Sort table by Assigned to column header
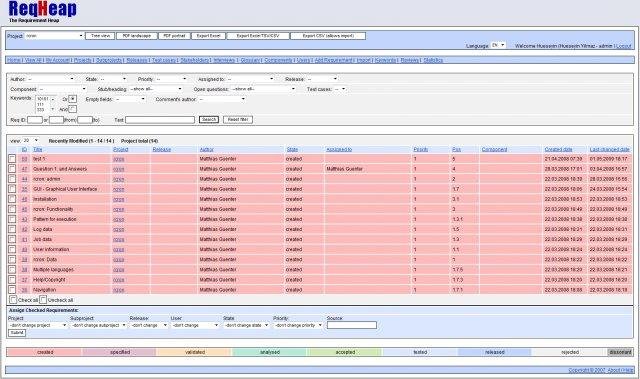This screenshot has width=640, height=379. click(x=339, y=150)
